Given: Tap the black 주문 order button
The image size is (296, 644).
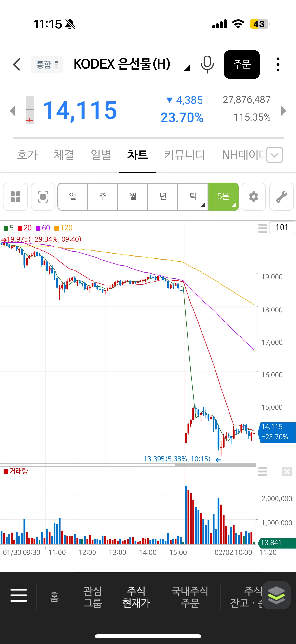Looking at the screenshot, I should 242,65.
